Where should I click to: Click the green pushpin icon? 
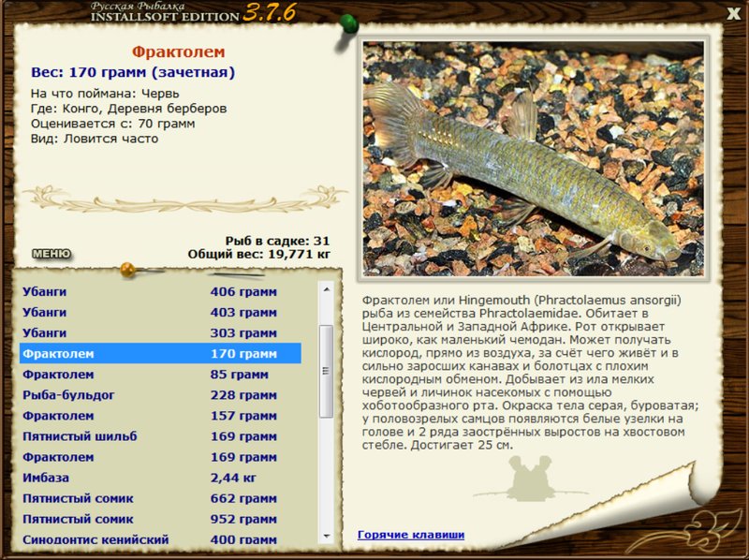click(x=348, y=24)
